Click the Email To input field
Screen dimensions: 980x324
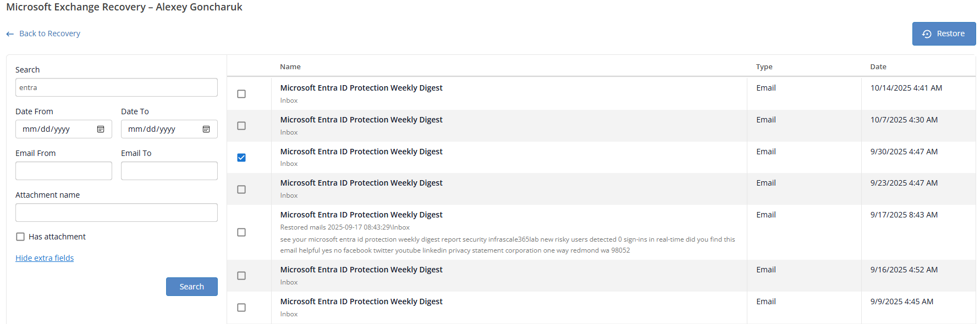coord(169,171)
